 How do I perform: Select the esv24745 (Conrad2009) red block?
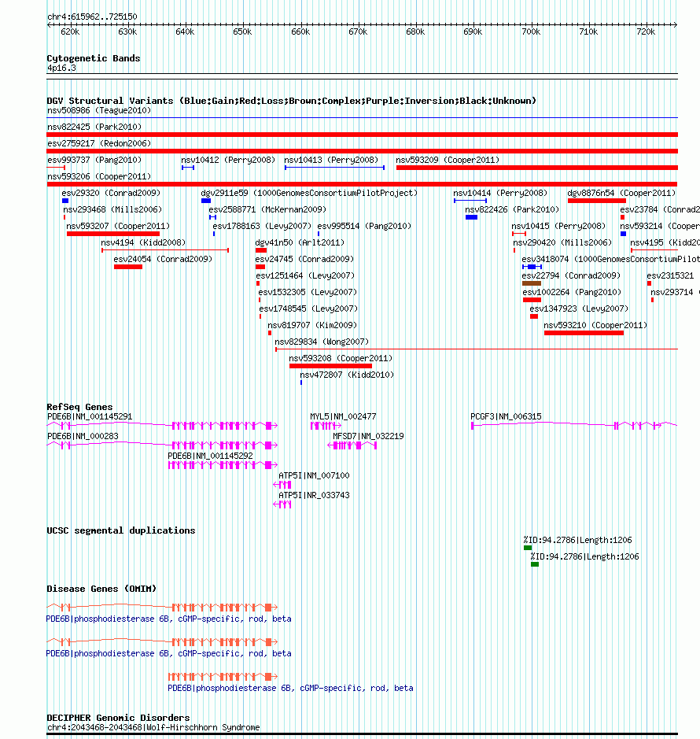tap(260, 267)
